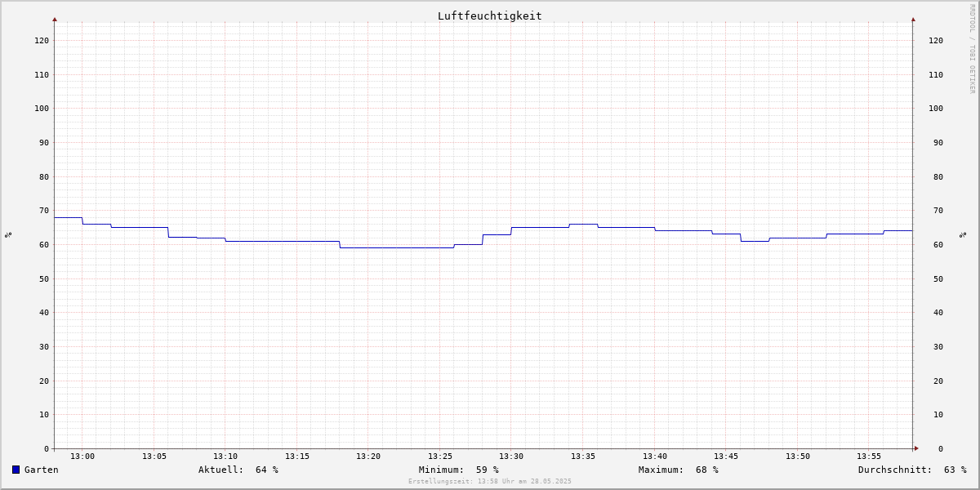980x490 pixels.
Task: Click the 90 label on left axis
Action: point(44,142)
